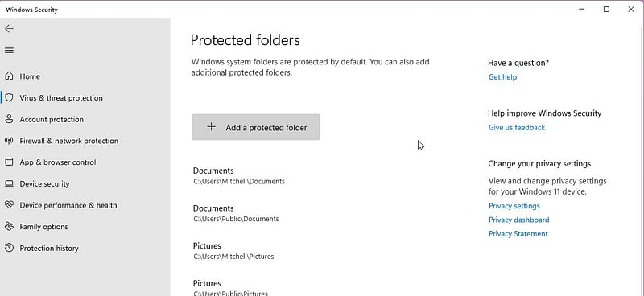Viewport: 644px width, 296px height.
Task: Click the Account protection person icon
Action: coord(9,119)
